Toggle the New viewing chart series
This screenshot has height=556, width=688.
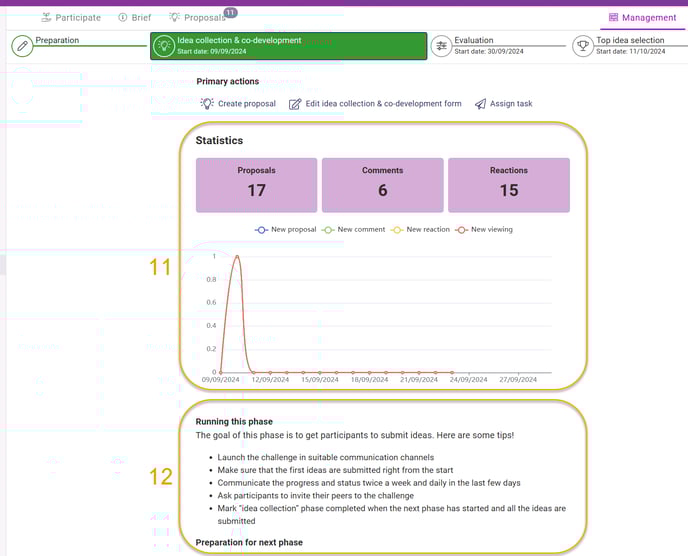tap(484, 230)
